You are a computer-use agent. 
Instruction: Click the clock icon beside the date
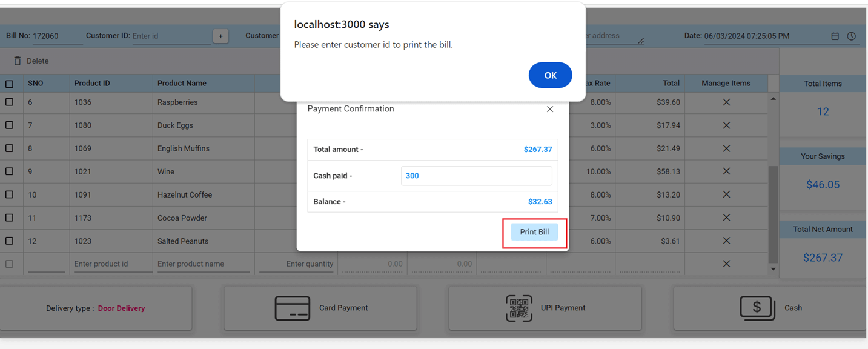coord(851,36)
